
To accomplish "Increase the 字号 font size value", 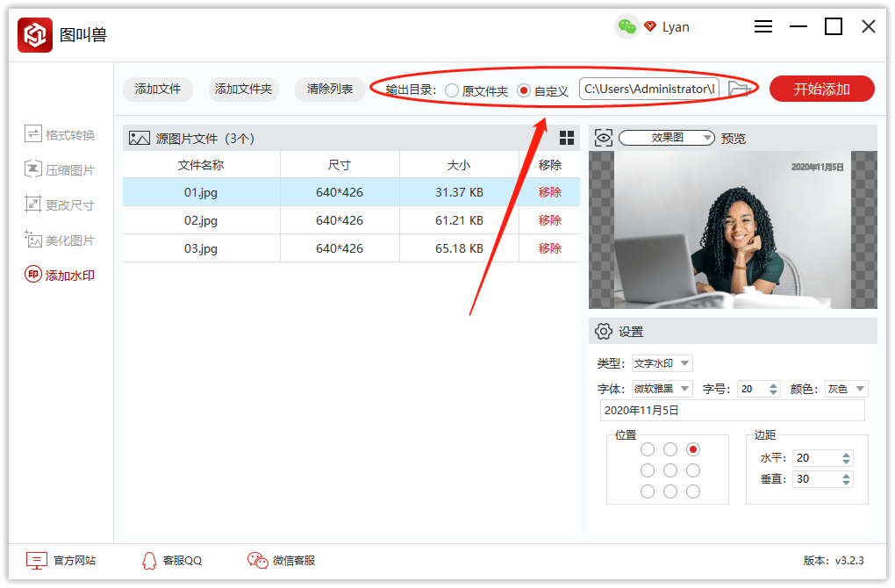I will tap(773, 385).
